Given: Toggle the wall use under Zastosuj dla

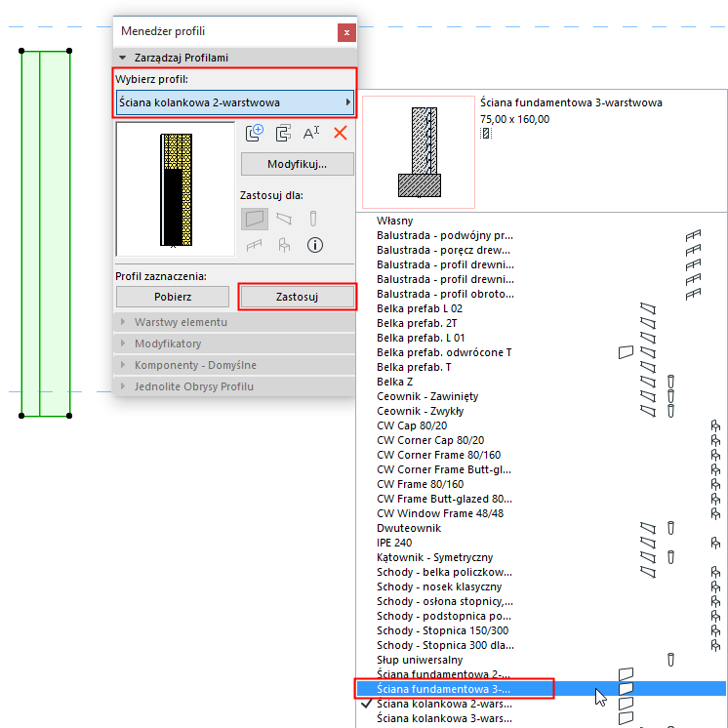Looking at the screenshot, I should point(255,219).
